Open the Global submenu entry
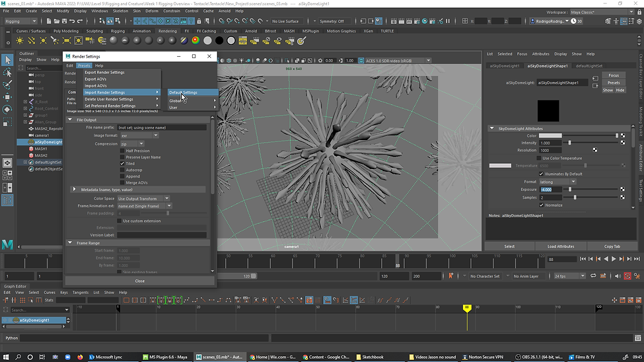The image size is (644, 362). 193,100
